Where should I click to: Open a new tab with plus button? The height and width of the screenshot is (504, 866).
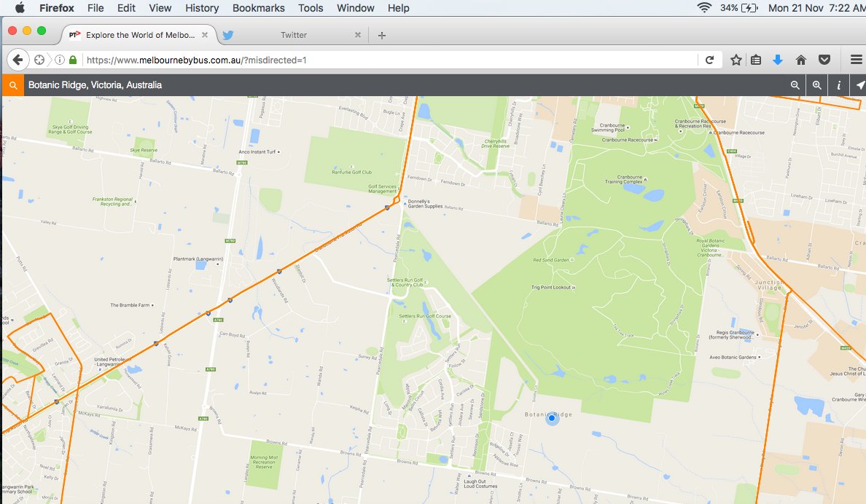tap(382, 36)
